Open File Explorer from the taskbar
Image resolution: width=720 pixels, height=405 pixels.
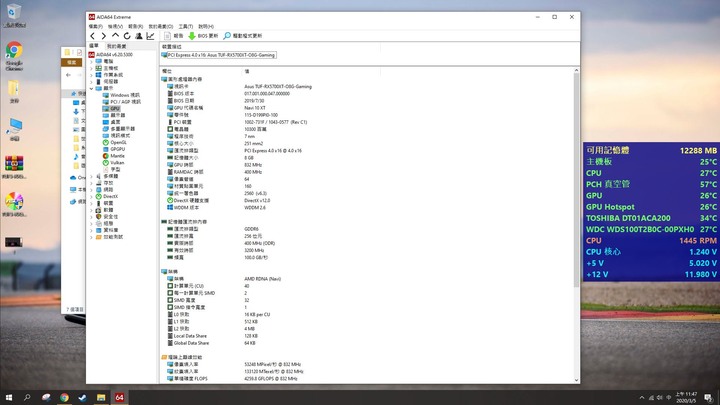pyautogui.click(x=101, y=397)
